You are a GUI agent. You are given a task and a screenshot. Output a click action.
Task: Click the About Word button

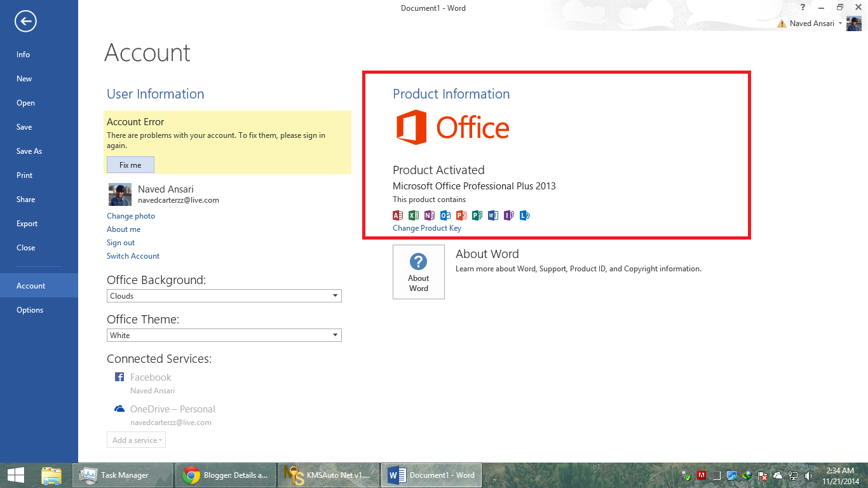point(419,272)
